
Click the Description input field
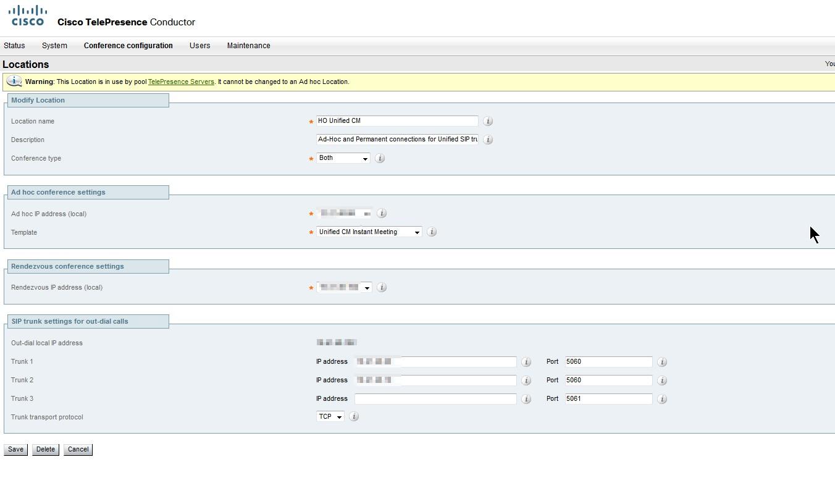tap(397, 140)
